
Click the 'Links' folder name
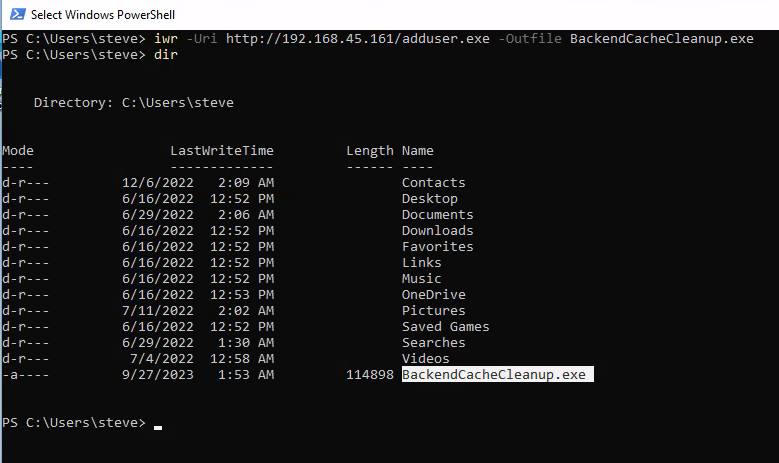422,262
